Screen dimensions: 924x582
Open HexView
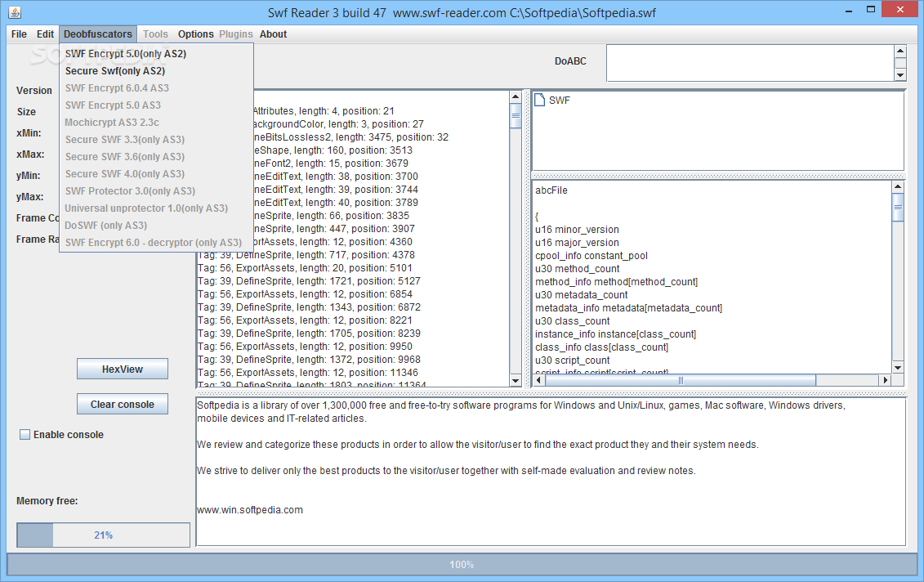point(123,369)
